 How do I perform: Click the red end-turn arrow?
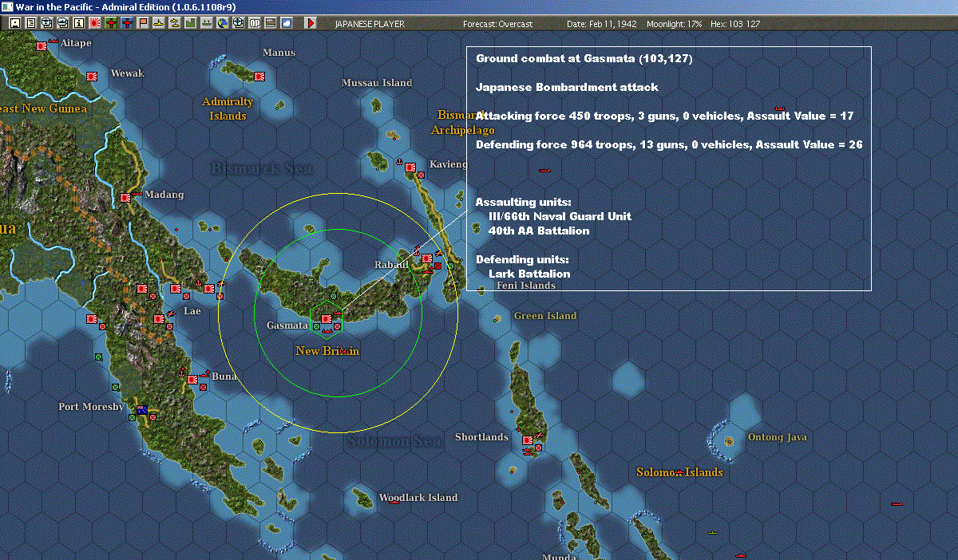pos(311,23)
